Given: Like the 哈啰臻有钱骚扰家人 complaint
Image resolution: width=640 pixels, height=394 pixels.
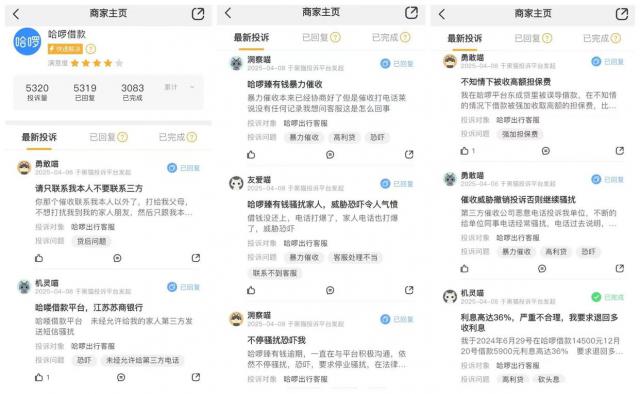Looking at the screenshot, I should pos(251,290).
